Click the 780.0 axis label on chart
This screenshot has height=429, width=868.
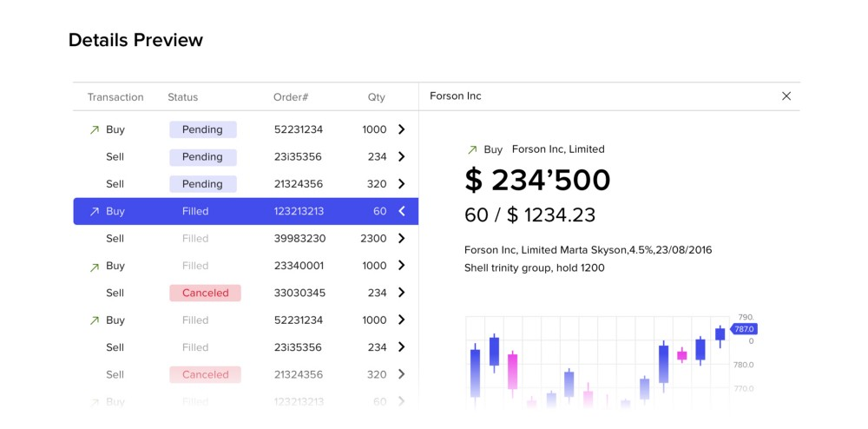(x=743, y=365)
